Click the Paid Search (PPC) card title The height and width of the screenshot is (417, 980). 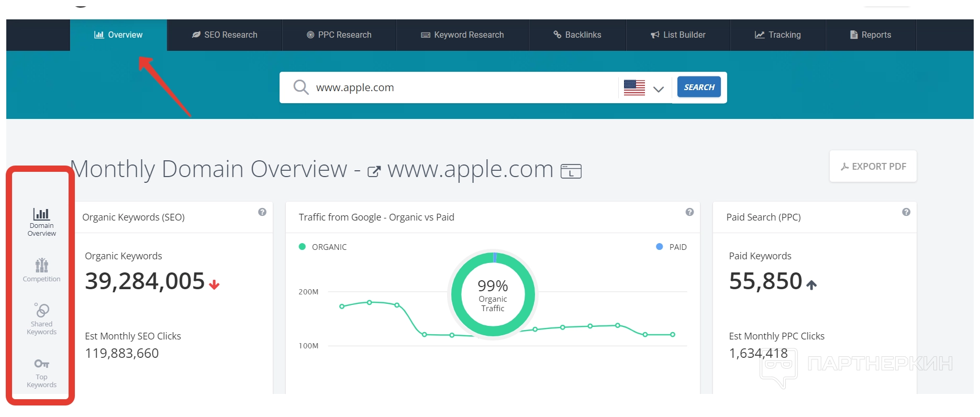click(764, 217)
